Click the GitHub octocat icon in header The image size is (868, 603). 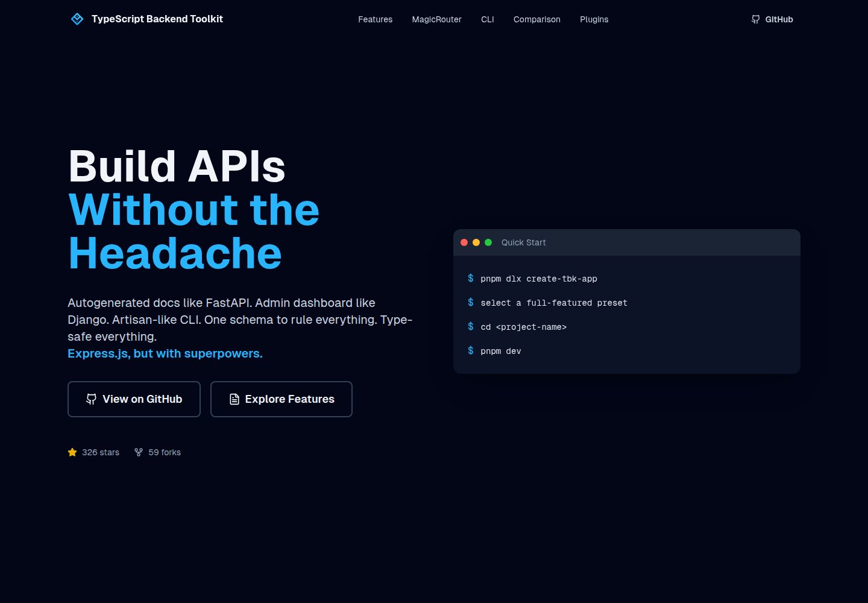pyautogui.click(x=756, y=19)
